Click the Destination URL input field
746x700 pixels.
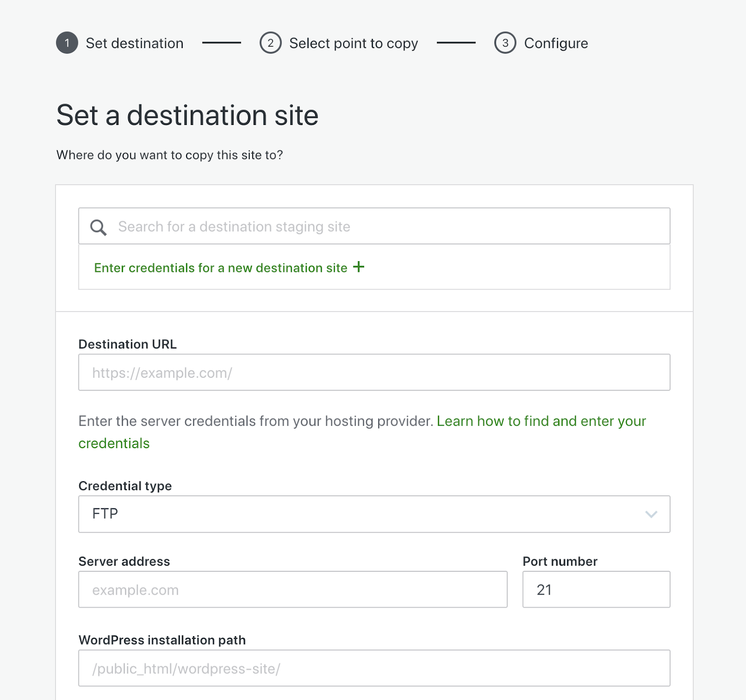pyautogui.click(x=373, y=372)
